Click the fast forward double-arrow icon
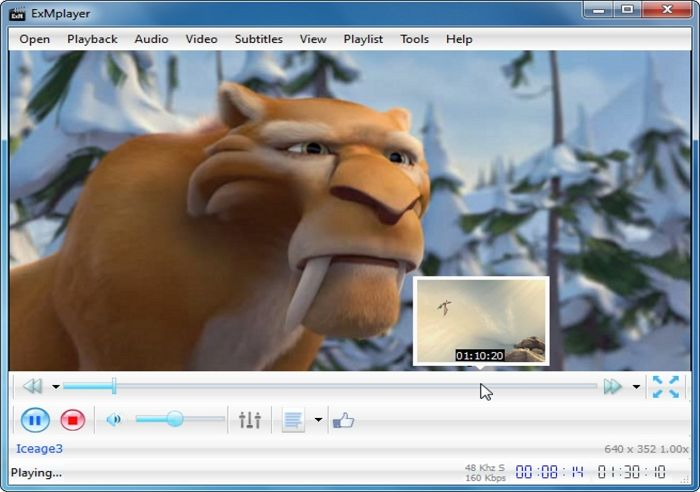 [612, 386]
